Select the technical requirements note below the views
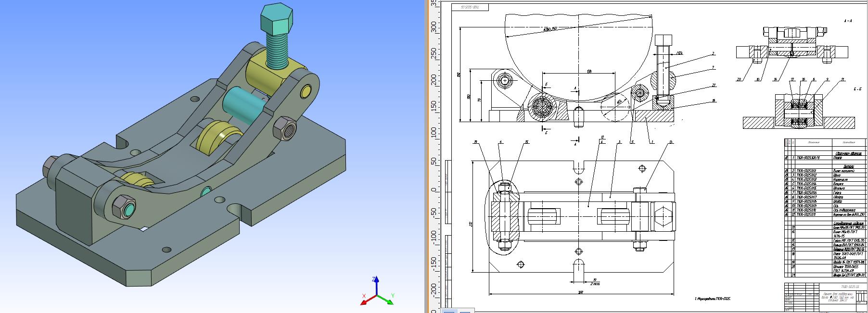This screenshot has width=868, height=313. (712, 299)
